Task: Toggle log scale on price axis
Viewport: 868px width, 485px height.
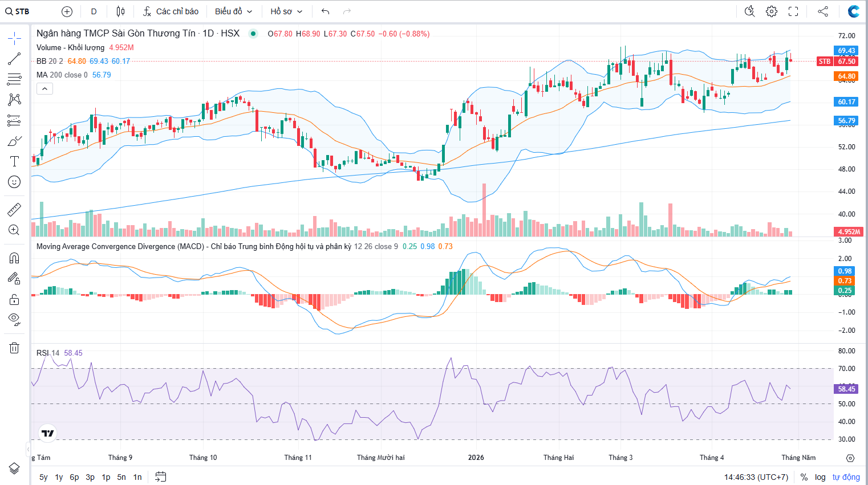Action: (820, 477)
